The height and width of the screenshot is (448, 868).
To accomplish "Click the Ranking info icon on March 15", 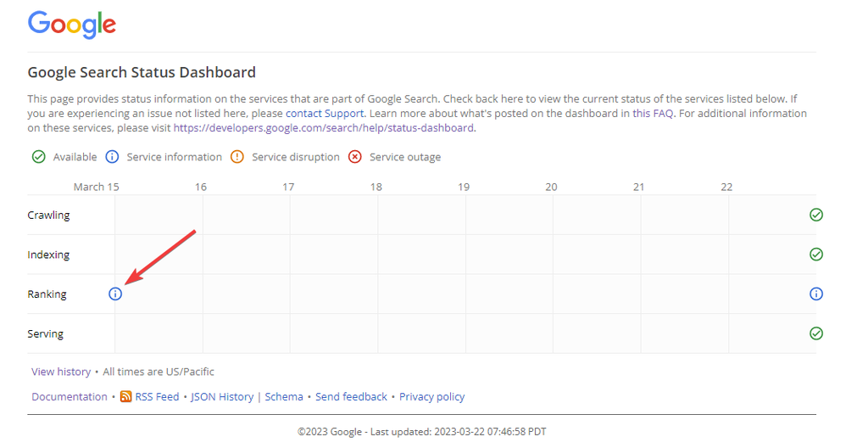I will click(115, 294).
